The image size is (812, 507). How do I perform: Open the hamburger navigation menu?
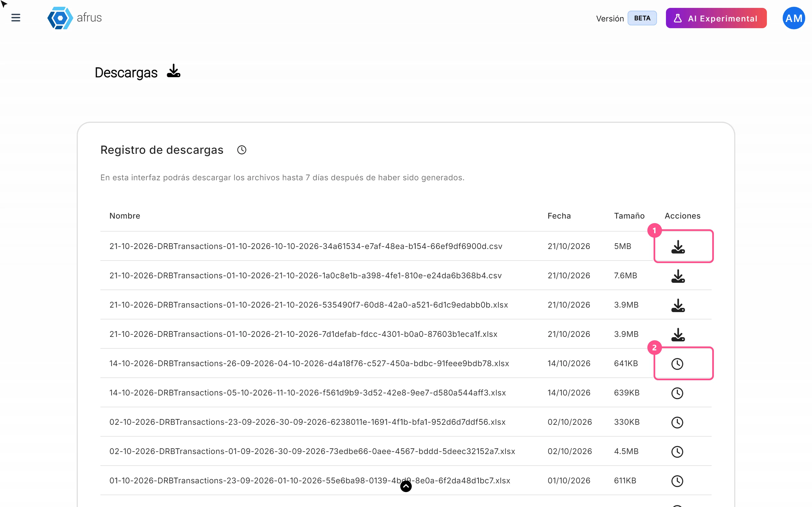click(x=16, y=18)
